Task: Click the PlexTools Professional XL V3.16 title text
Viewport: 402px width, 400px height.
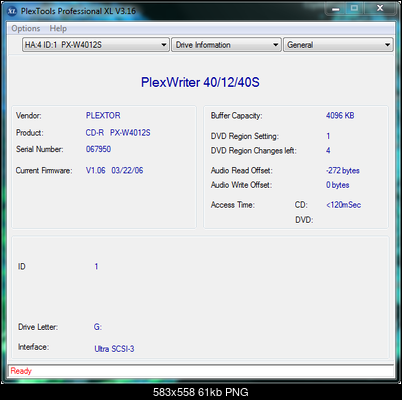Action: [x=78, y=11]
